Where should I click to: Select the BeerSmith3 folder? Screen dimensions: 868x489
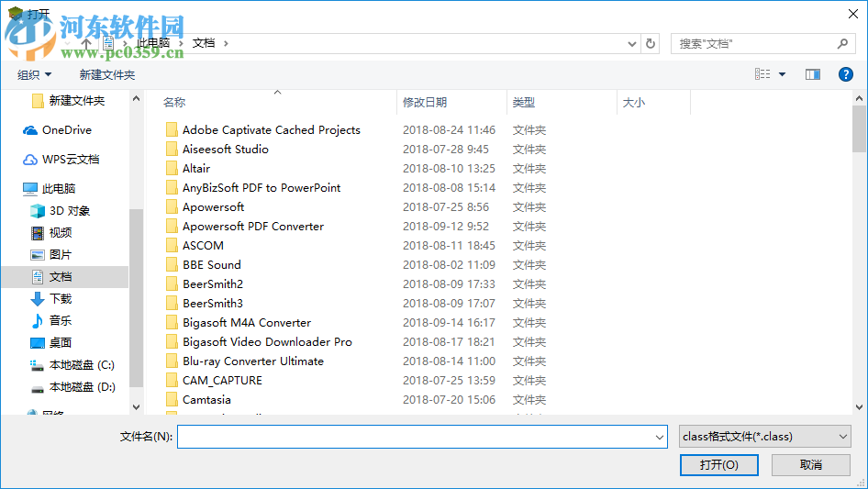(213, 304)
